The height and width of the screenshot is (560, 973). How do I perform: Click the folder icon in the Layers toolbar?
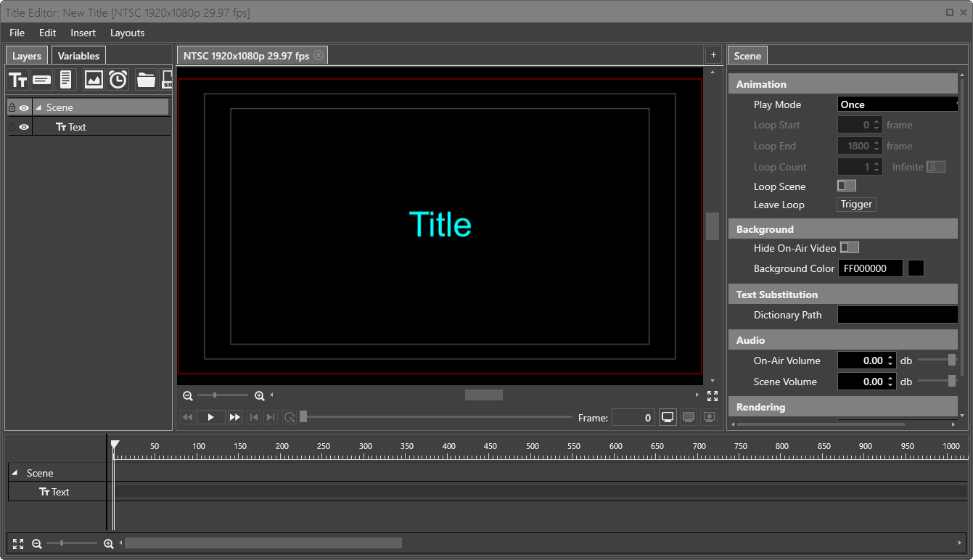pos(146,80)
